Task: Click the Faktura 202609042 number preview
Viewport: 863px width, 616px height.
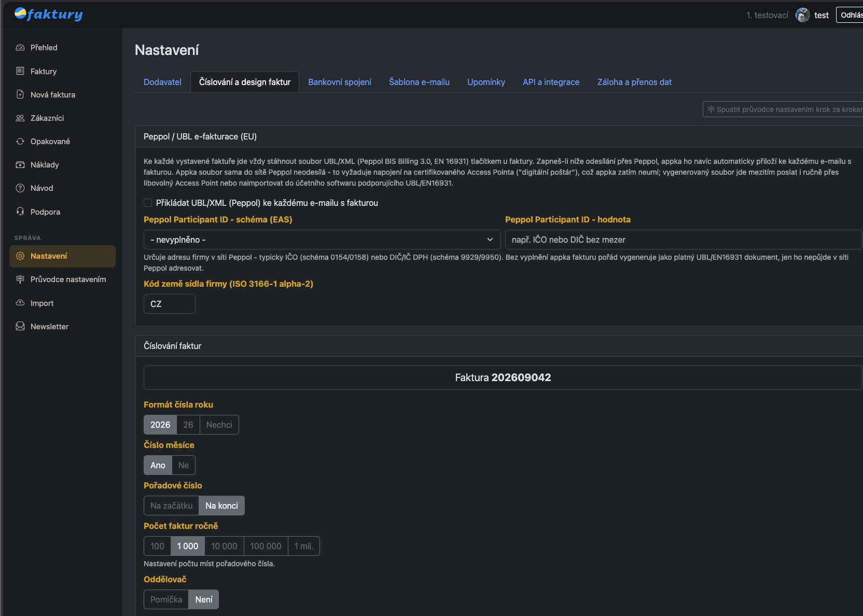Action: [x=503, y=377]
